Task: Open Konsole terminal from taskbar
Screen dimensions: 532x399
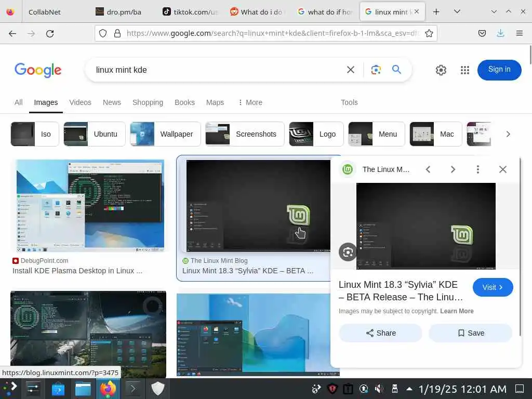Action: (132, 389)
